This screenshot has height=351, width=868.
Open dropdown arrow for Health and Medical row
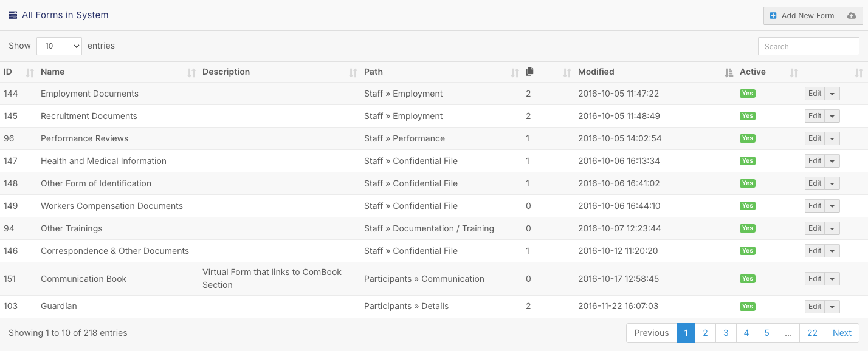tap(832, 161)
